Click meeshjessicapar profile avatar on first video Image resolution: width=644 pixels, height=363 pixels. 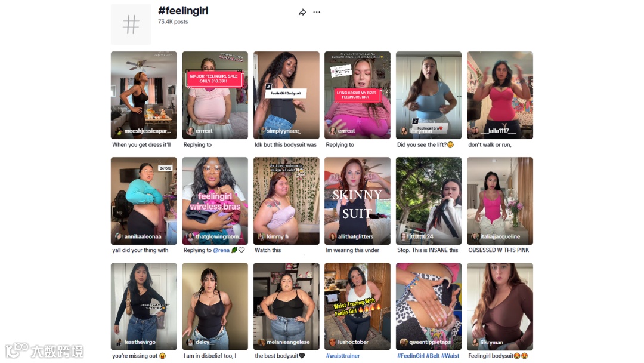pyautogui.click(x=119, y=131)
